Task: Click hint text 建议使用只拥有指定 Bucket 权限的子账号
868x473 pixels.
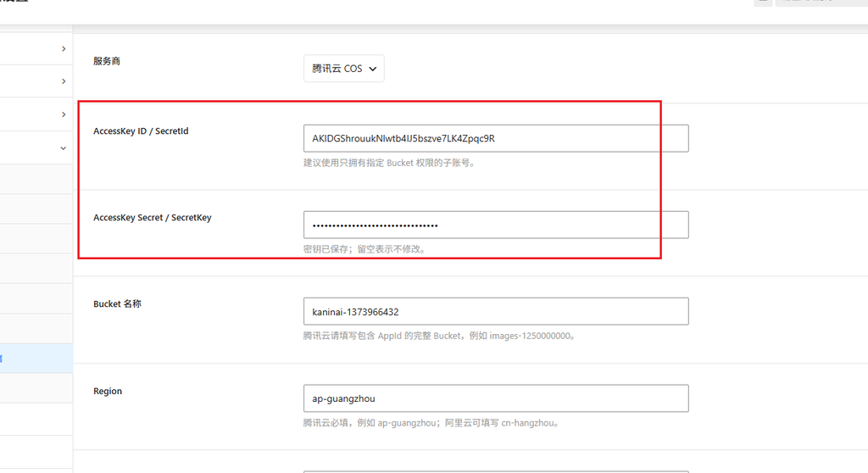Action: [389, 163]
